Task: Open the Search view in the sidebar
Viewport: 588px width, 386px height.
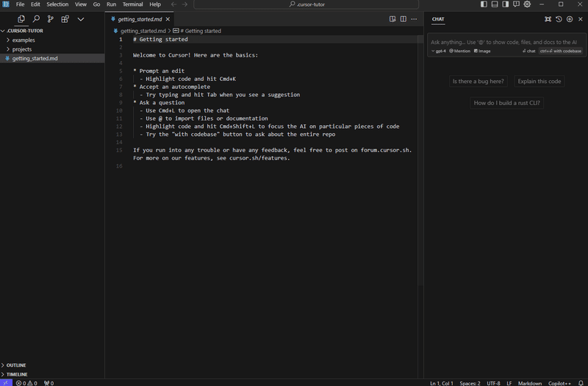Action: pyautogui.click(x=36, y=19)
